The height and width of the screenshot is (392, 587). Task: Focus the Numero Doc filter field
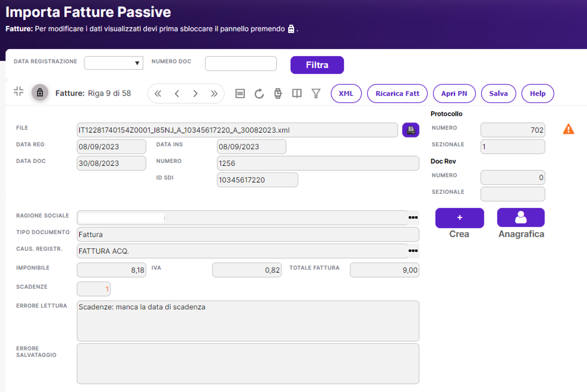241,64
